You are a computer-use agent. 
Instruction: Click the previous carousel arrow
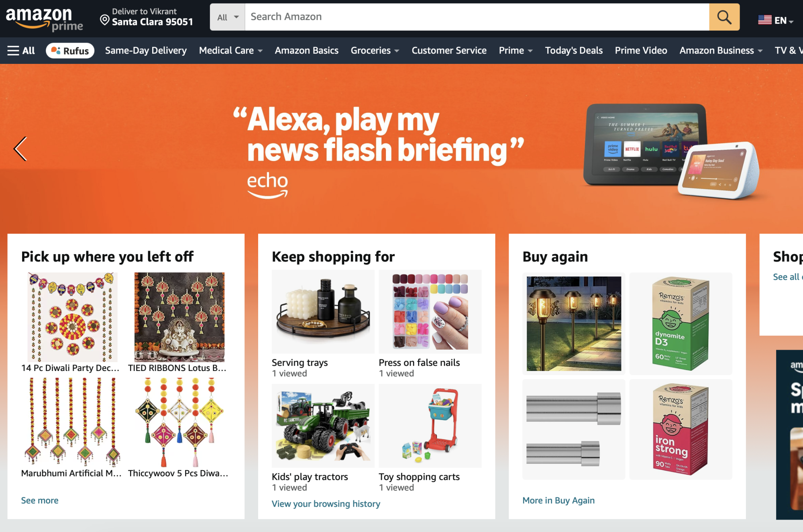click(x=21, y=149)
